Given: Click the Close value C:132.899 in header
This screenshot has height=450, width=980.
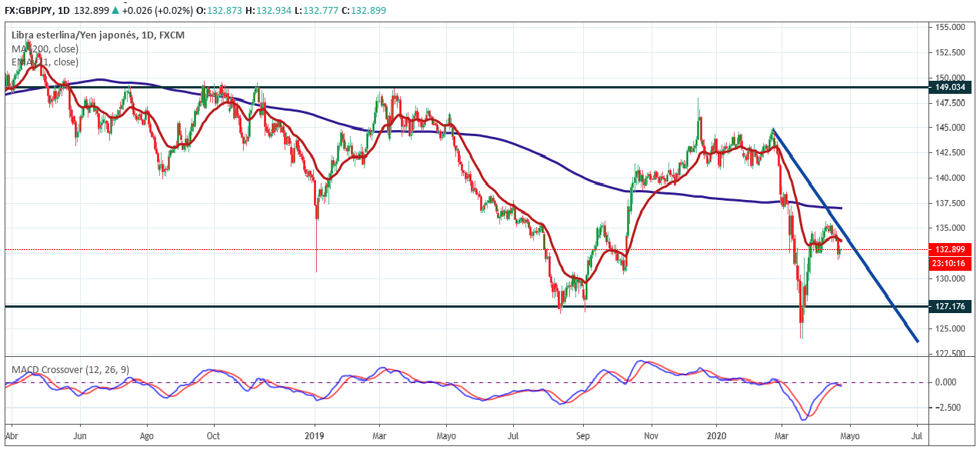Looking at the screenshot, I should tap(364, 11).
